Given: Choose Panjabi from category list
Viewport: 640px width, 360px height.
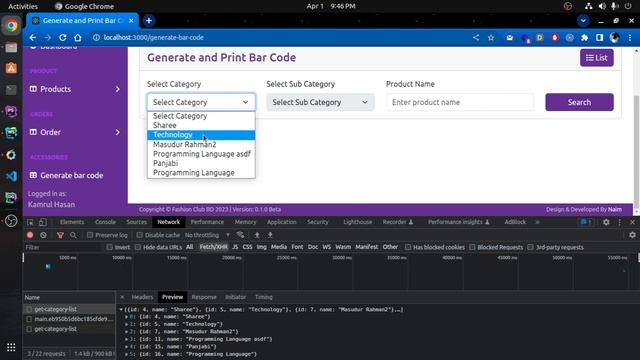Looking at the screenshot, I should pyautogui.click(x=201, y=163).
